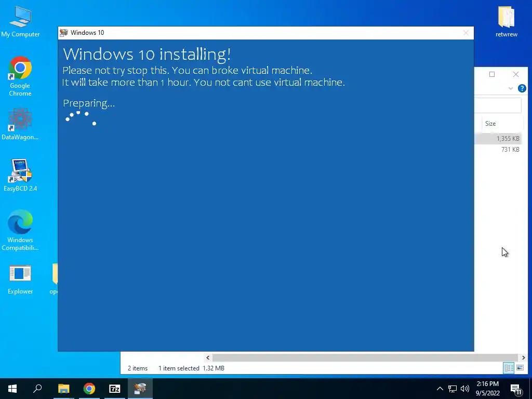Viewport: 532px width, 399px height.
Task: Maximize the Explorer window behind
Action: pyautogui.click(x=492, y=74)
